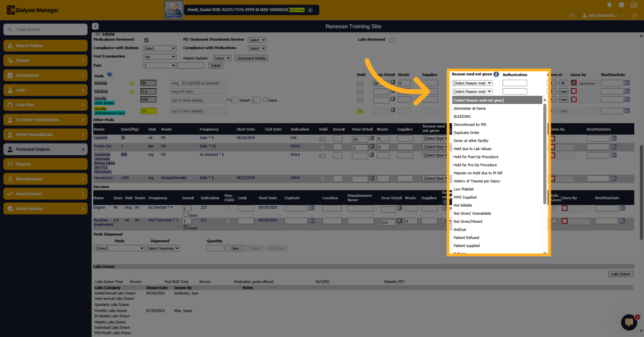Viewport: 644px width, 337px height.
Task: Click the yellow plus icon next to Aranesp
Action: (132, 83)
